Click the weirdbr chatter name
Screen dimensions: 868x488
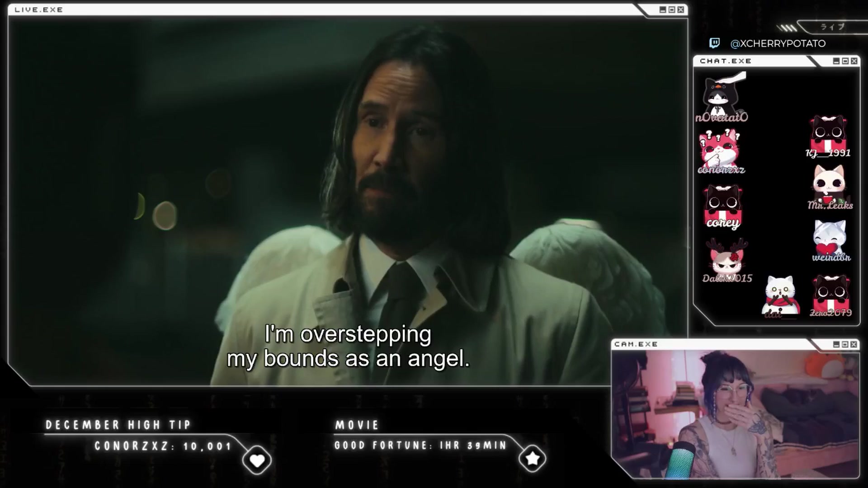[831, 258]
